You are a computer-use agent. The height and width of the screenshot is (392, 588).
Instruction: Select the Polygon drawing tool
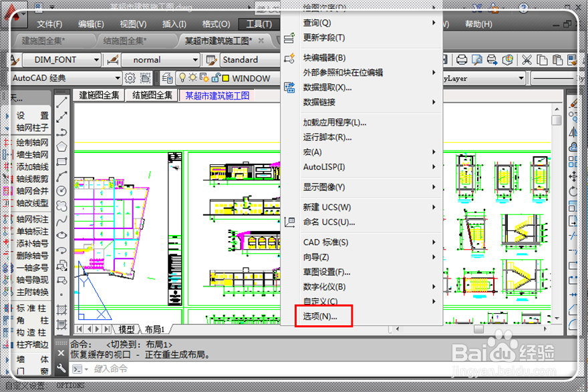click(62, 146)
